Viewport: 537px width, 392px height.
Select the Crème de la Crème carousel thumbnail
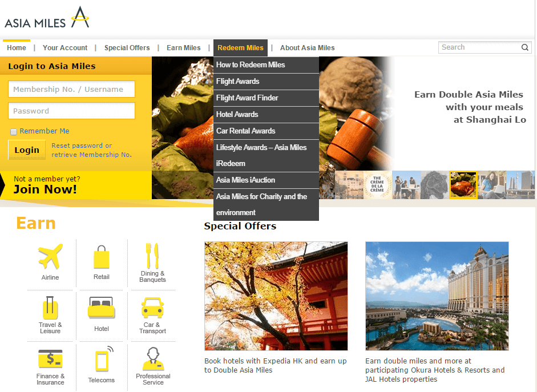(377, 185)
